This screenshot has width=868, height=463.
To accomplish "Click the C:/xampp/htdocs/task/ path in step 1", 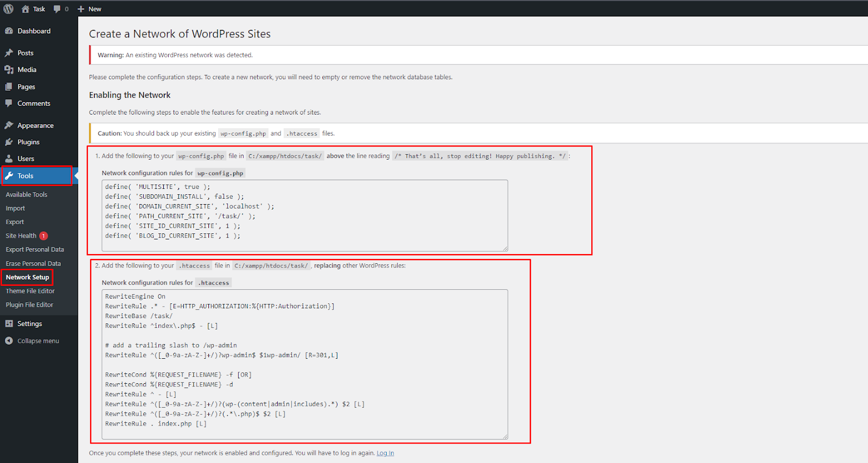I will (x=285, y=156).
